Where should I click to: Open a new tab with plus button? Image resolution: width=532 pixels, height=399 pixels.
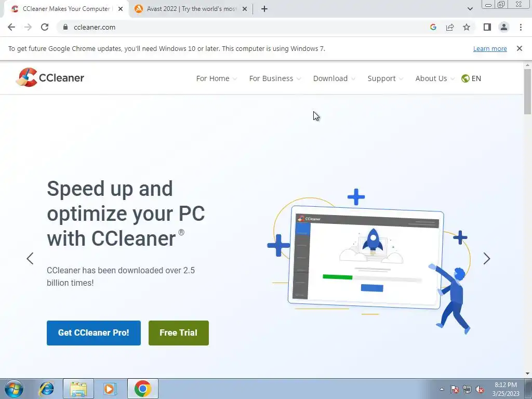click(x=264, y=9)
